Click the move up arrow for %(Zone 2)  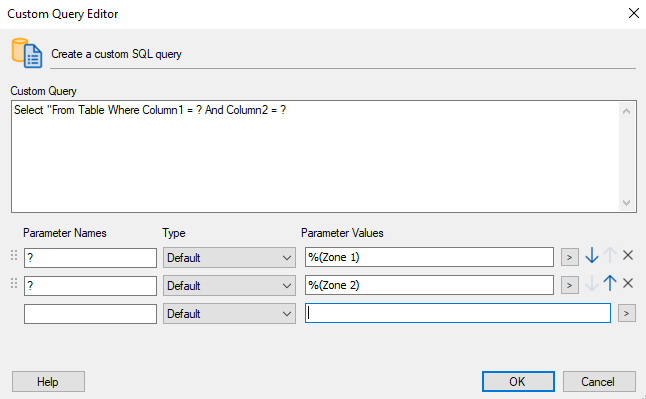point(610,284)
